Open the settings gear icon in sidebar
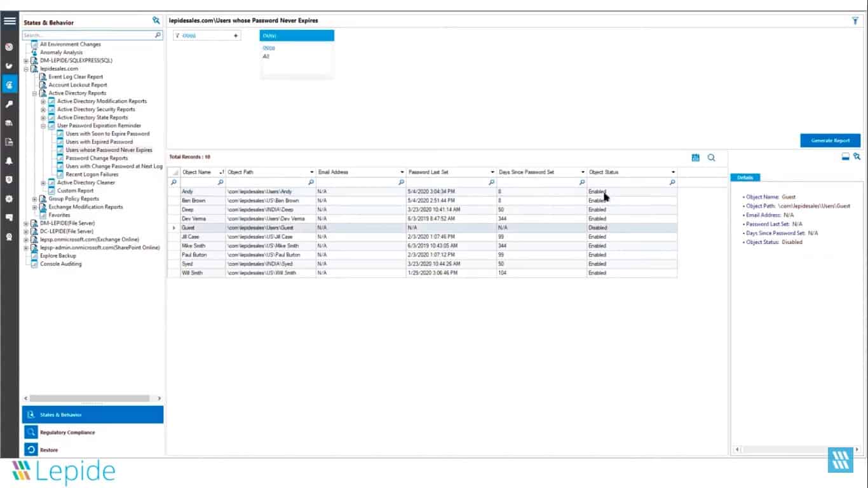The image size is (868, 488). (10, 198)
